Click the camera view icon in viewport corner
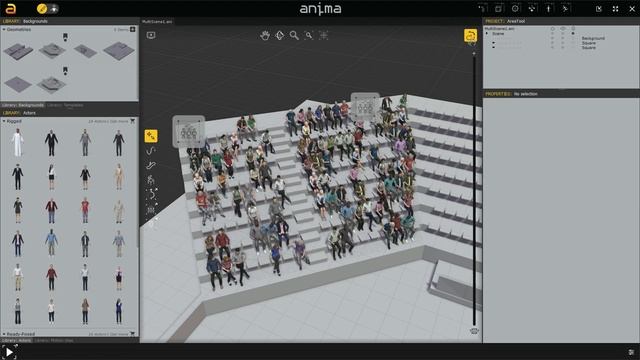Viewport: 640px width, 360px height. point(151,35)
